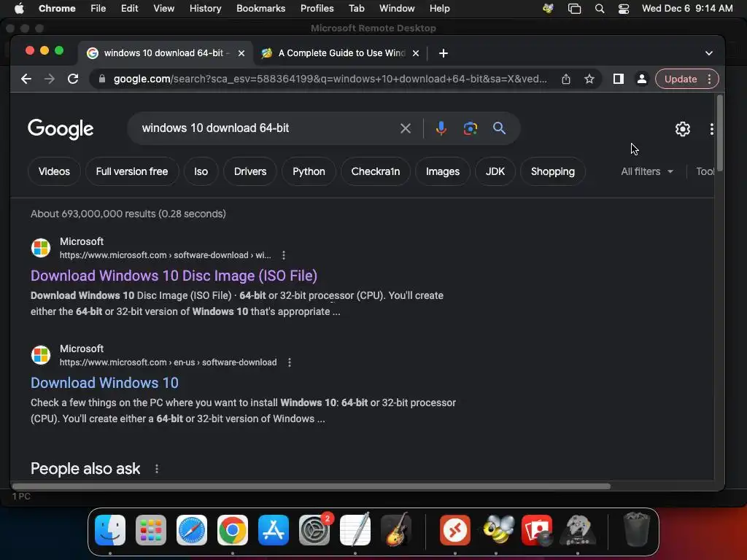Select the Iso filter chip

[x=201, y=171]
